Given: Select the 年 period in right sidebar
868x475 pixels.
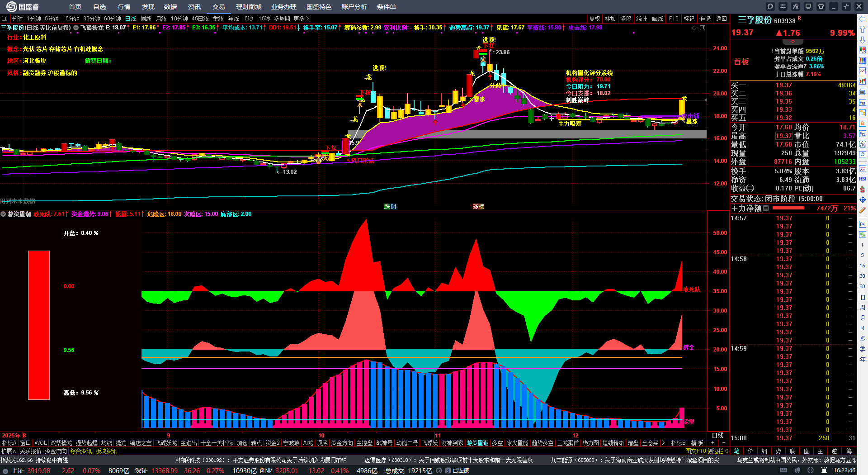Looking at the screenshot, I should pyautogui.click(x=863, y=359).
